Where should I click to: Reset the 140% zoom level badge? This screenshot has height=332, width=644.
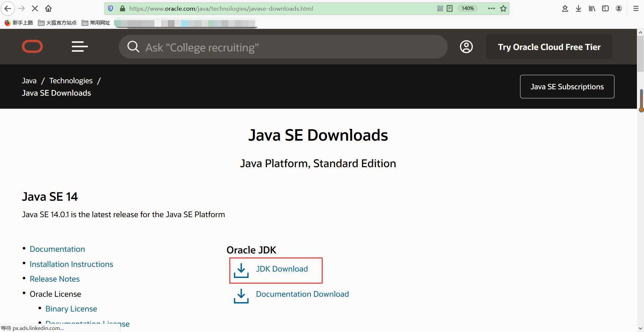[468, 8]
